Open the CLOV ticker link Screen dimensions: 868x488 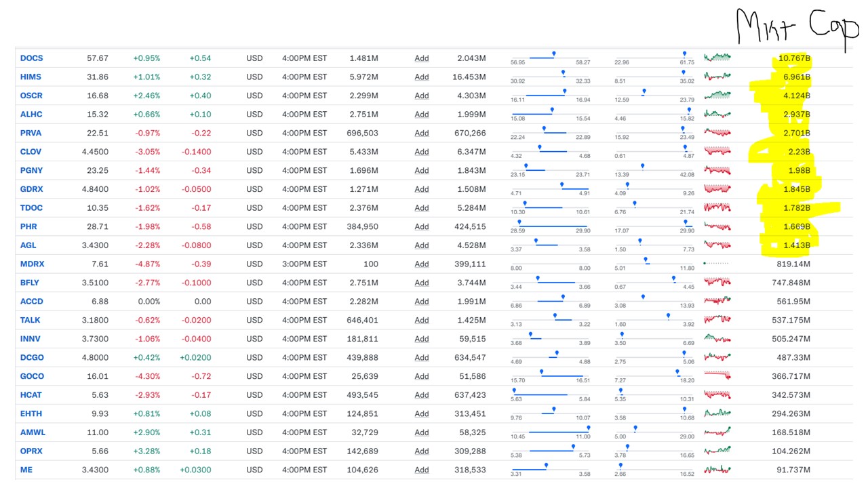click(x=31, y=152)
